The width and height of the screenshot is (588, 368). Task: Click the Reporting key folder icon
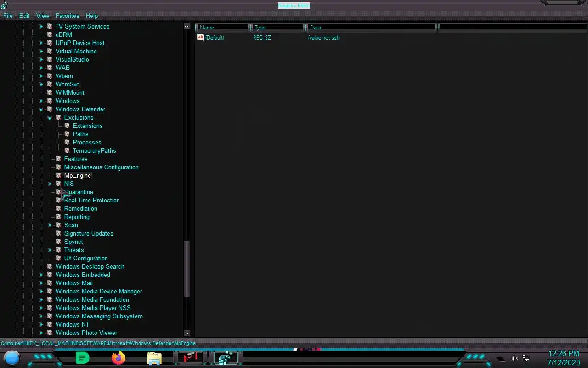[x=58, y=217]
